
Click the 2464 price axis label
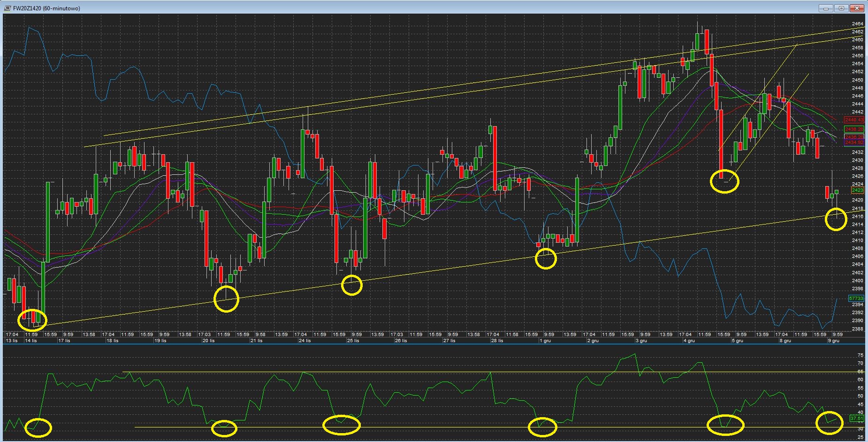(857, 23)
